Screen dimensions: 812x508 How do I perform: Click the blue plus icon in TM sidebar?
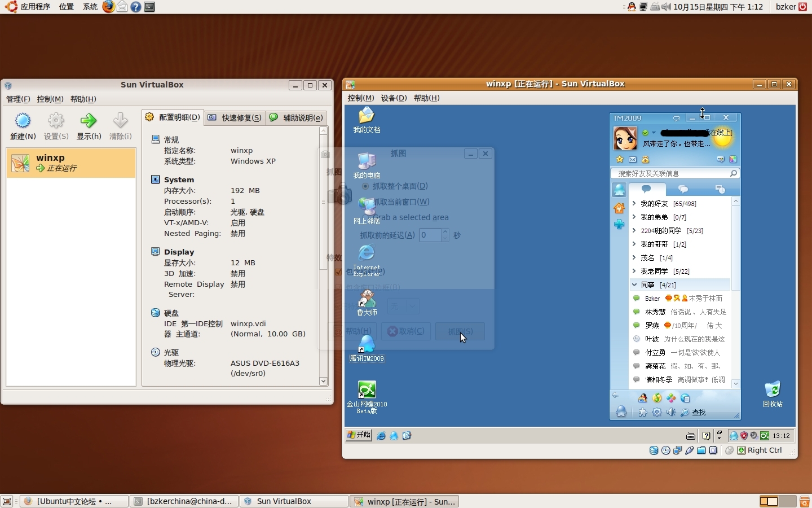[619, 224]
